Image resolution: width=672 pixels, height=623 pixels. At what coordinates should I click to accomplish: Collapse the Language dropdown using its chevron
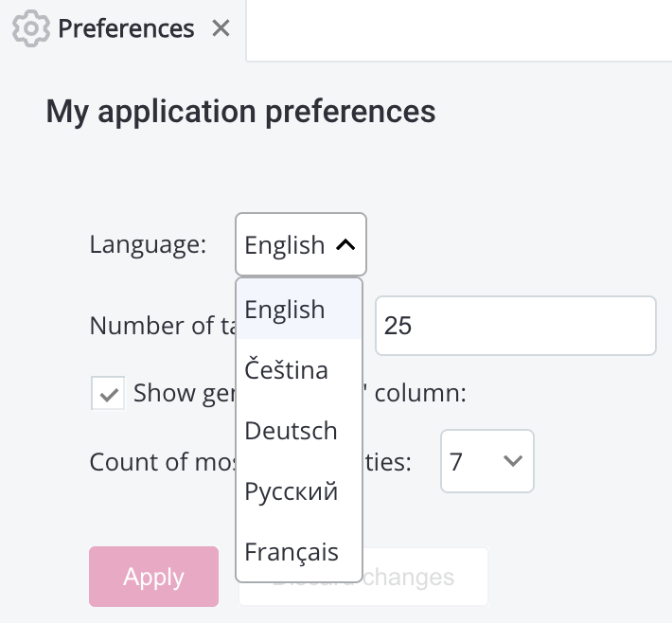(x=345, y=245)
